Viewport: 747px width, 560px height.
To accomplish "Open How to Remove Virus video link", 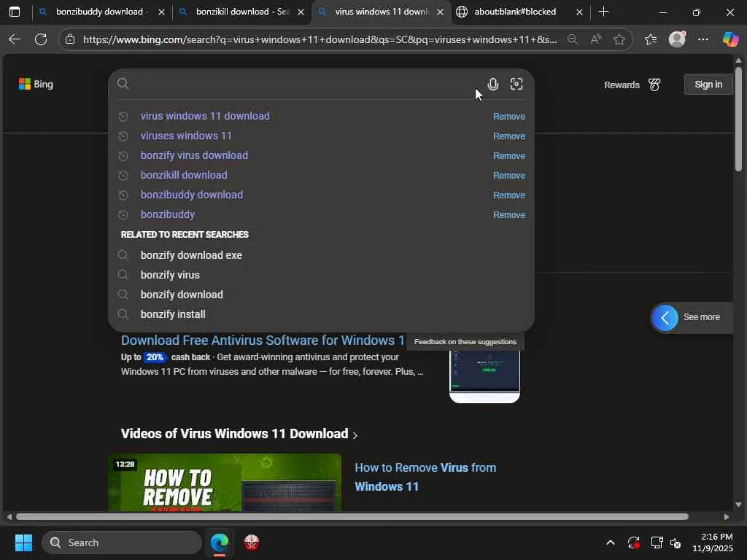I will [425, 477].
